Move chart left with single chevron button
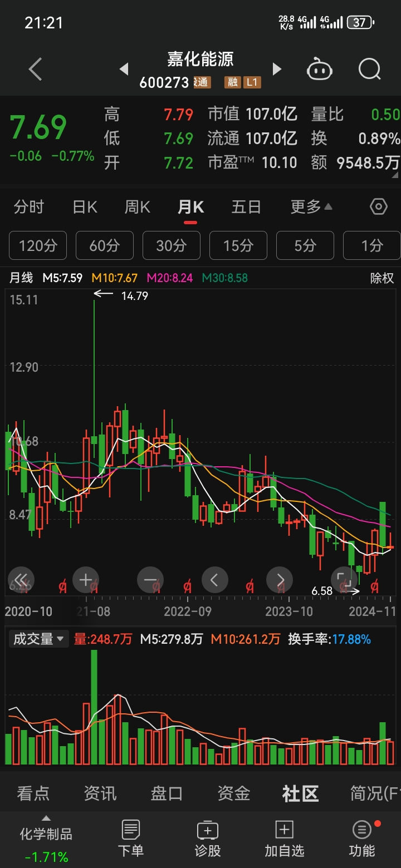 215,580
